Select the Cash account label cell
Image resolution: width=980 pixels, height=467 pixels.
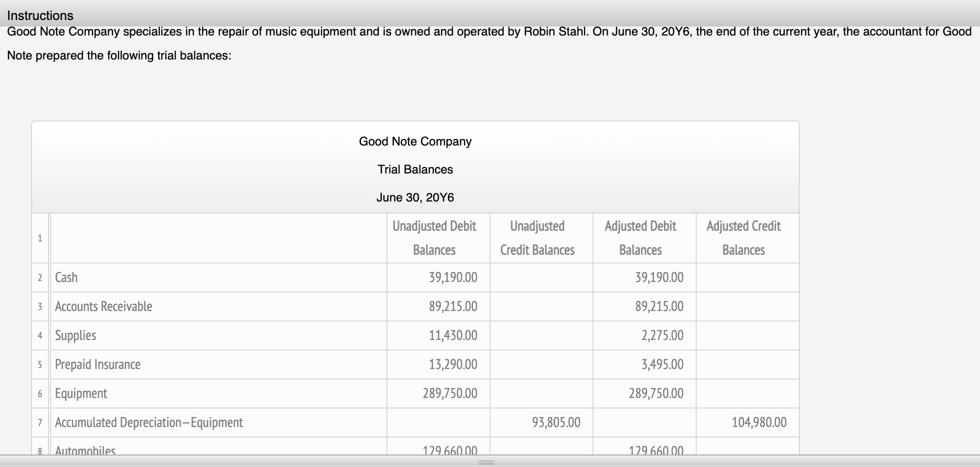coord(67,277)
